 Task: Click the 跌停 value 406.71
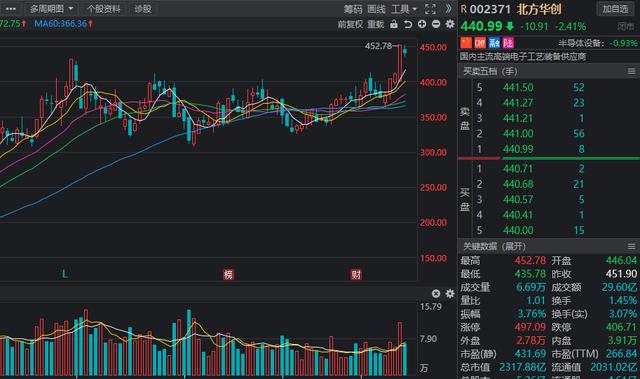(x=621, y=327)
